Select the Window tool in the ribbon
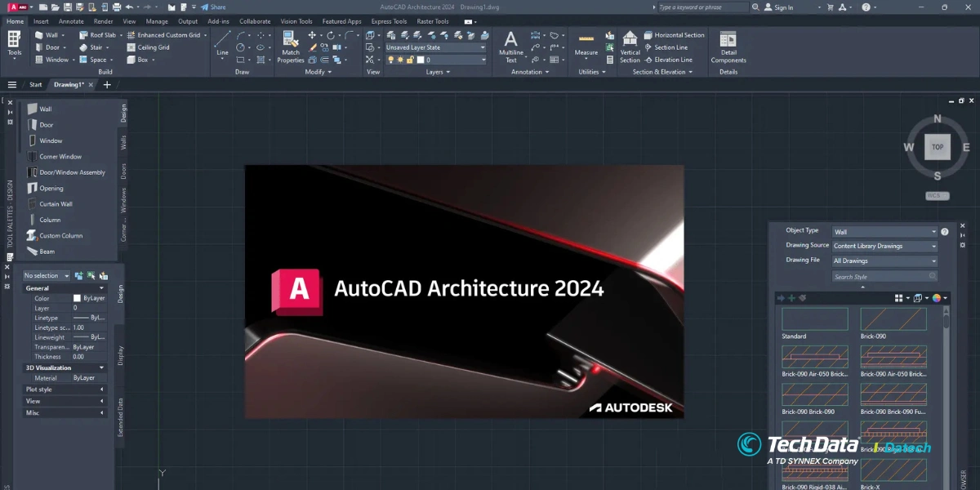 51,60
